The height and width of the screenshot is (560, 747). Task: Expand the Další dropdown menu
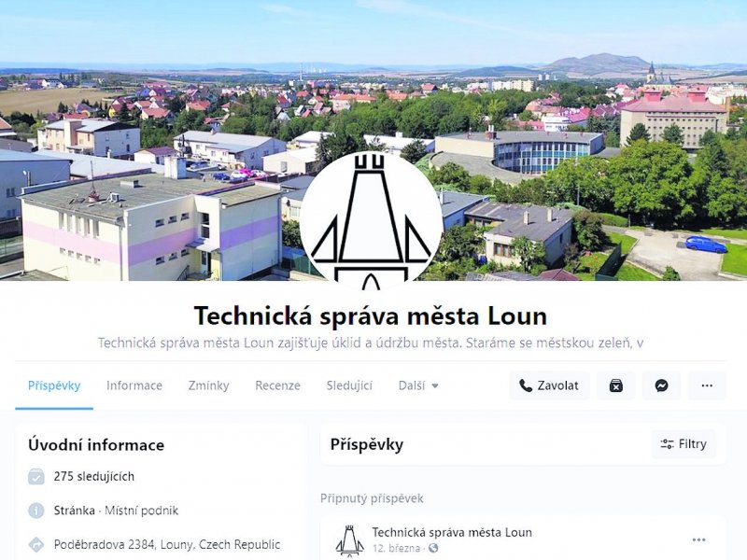click(418, 385)
